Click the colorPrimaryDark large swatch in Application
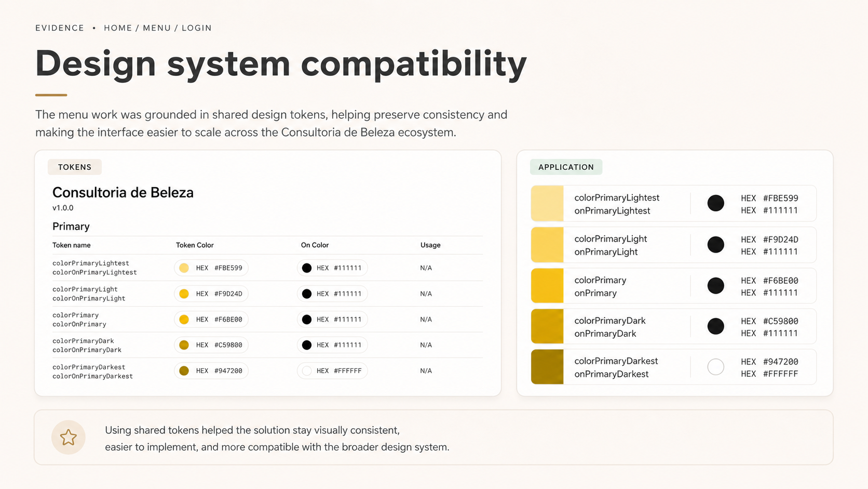This screenshot has width=868, height=489. click(547, 326)
